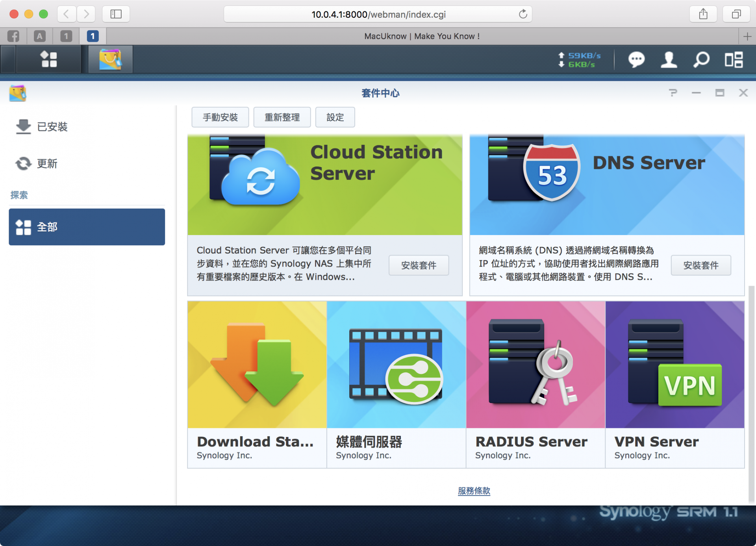Open the 設定 button
The height and width of the screenshot is (546, 756).
(x=335, y=117)
